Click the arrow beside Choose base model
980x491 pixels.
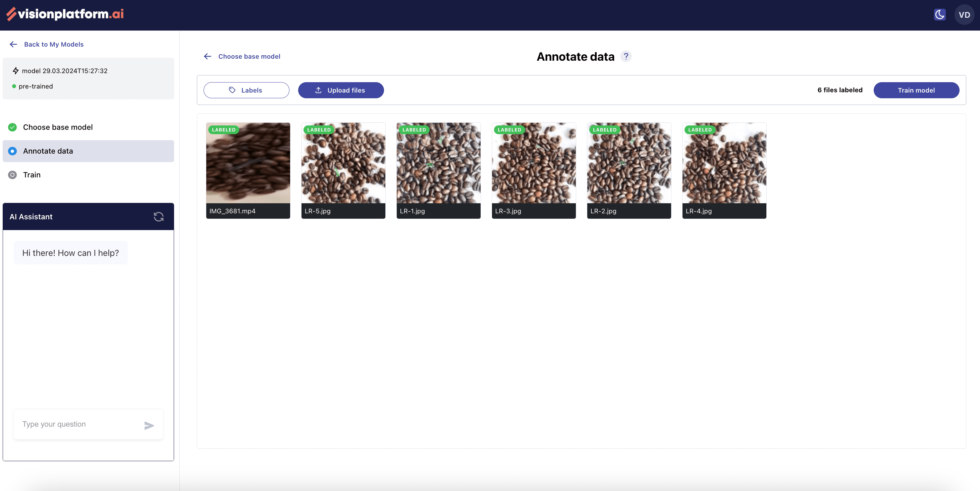[x=207, y=56]
